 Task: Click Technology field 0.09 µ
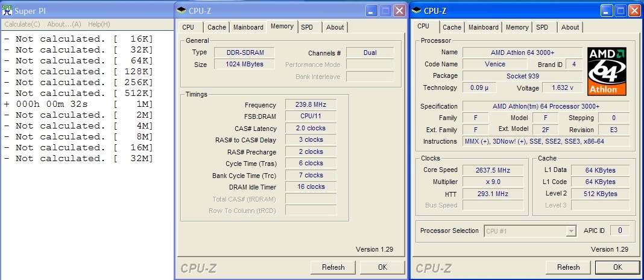[480, 87]
